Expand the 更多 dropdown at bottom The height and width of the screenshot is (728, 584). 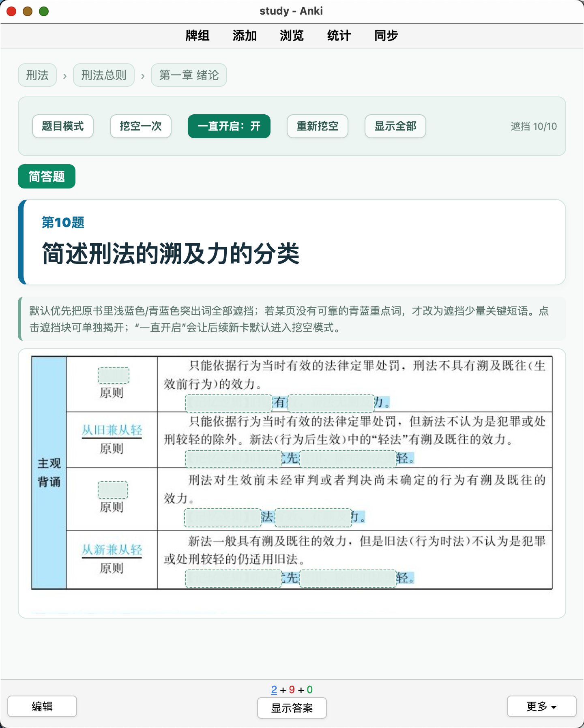tap(541, 707)
